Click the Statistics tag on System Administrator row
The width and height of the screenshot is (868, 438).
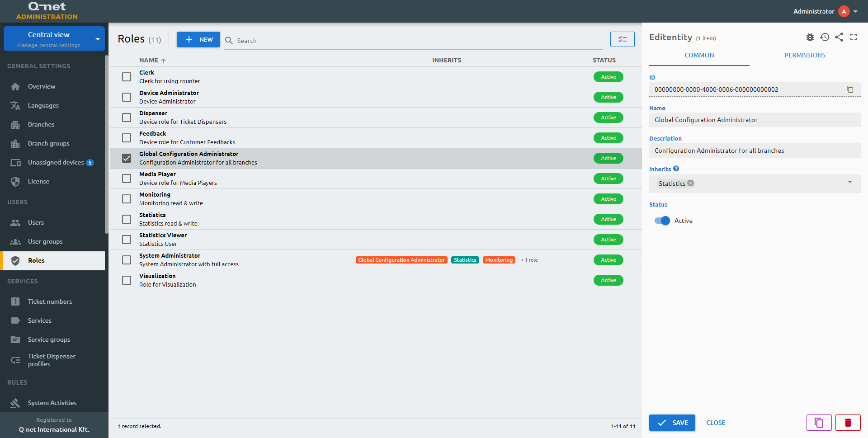(465, 260)
